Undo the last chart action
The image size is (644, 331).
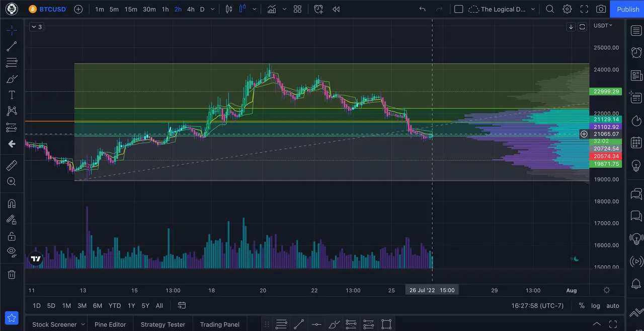422,9
